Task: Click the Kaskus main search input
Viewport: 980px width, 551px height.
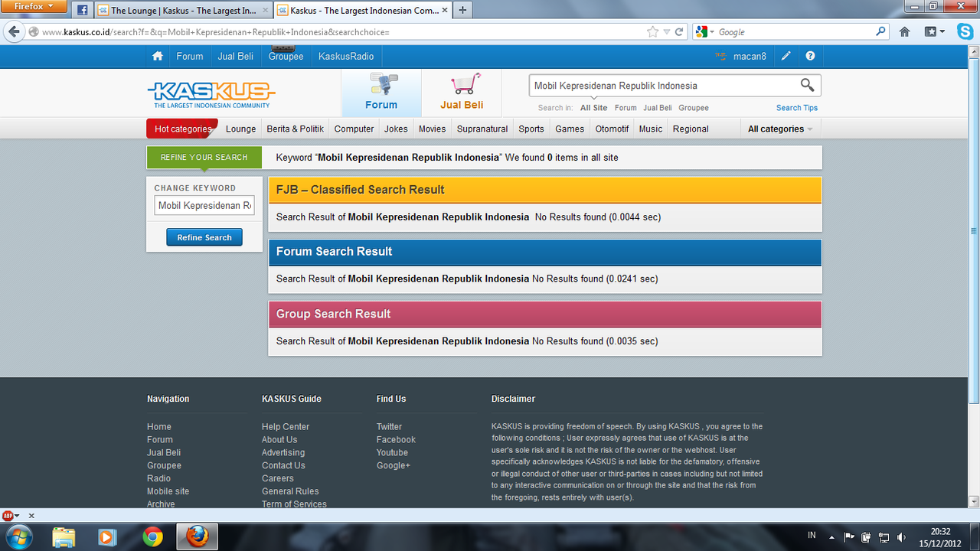Action: click(x=663, y=85)
